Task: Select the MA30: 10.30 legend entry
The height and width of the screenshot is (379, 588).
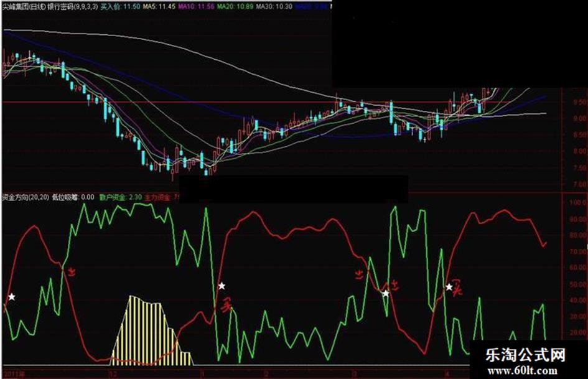Action: pyautogui.click(x=274, y=7)
